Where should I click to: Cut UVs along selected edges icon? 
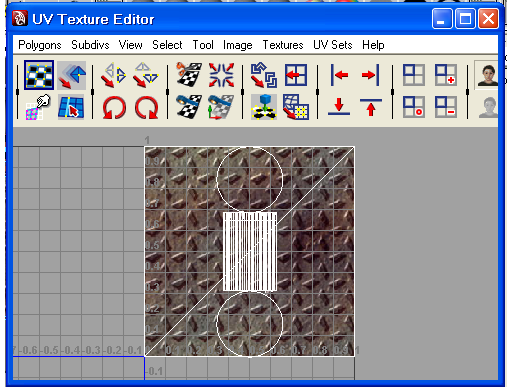(189, 75)
